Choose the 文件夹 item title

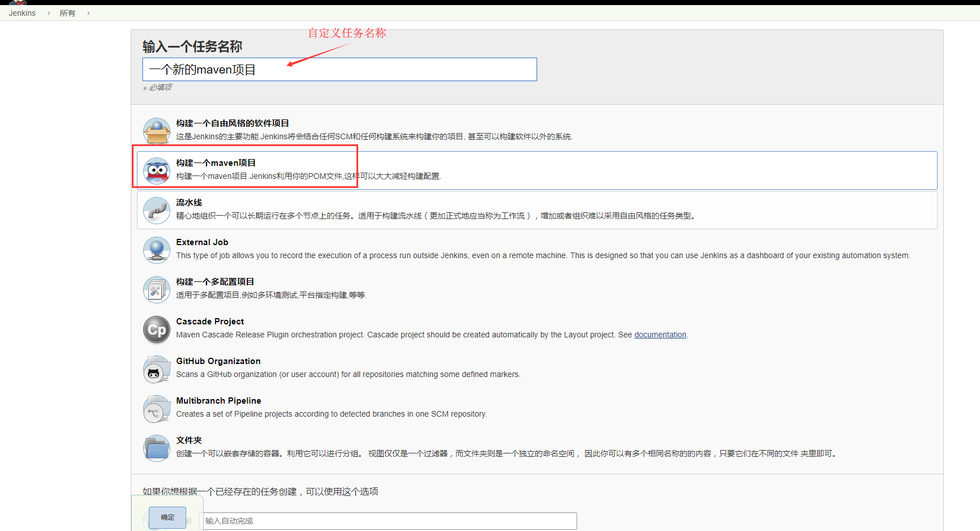[x=189, y=440]
